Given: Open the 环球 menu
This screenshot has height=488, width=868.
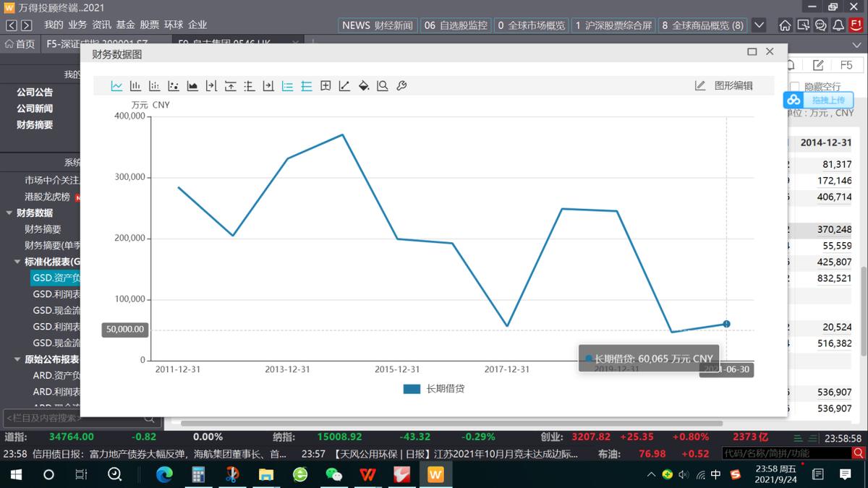Looking at the screenshot, I should 174,25.
